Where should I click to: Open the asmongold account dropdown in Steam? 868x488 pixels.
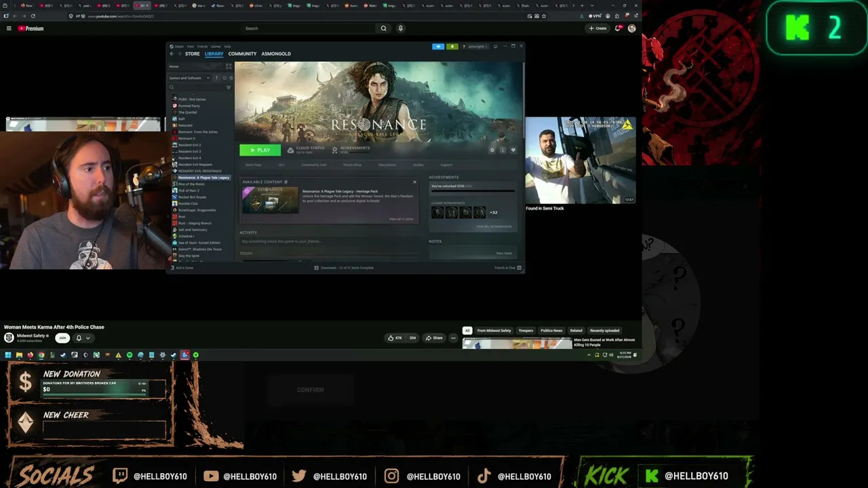(476, 46)
